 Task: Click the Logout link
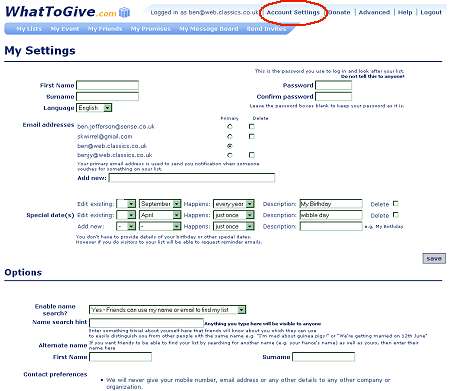click(431, 12)
